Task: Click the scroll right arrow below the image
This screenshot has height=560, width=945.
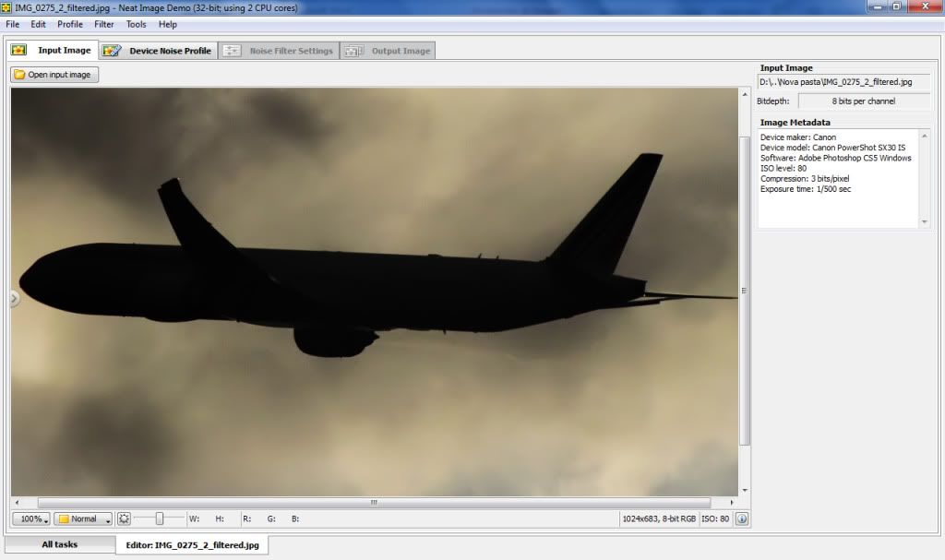Action: click(x=732, y=502)
